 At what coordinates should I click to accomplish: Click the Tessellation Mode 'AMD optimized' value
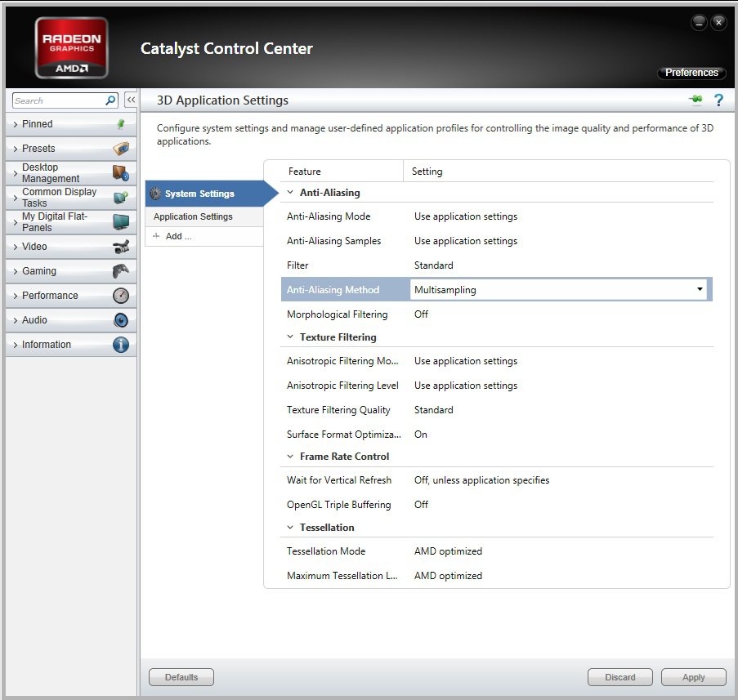coord(448,551)
